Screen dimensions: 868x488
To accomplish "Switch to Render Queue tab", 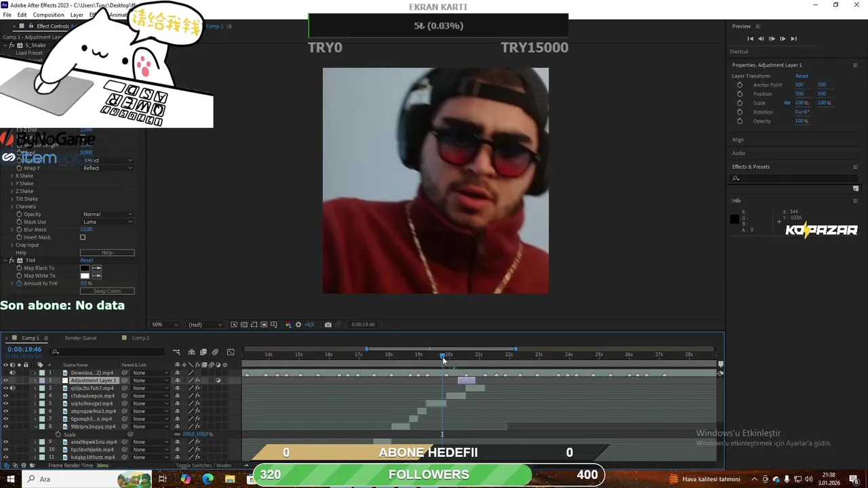I will tap(81, 338).
